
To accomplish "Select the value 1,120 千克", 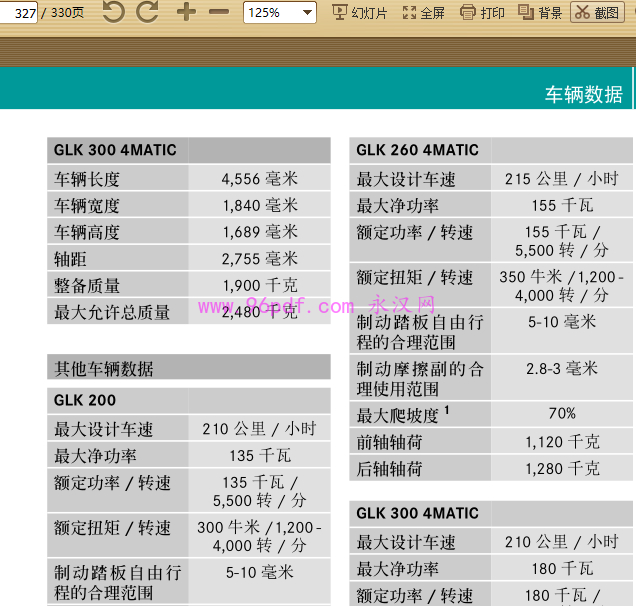I will pos(562,442).
